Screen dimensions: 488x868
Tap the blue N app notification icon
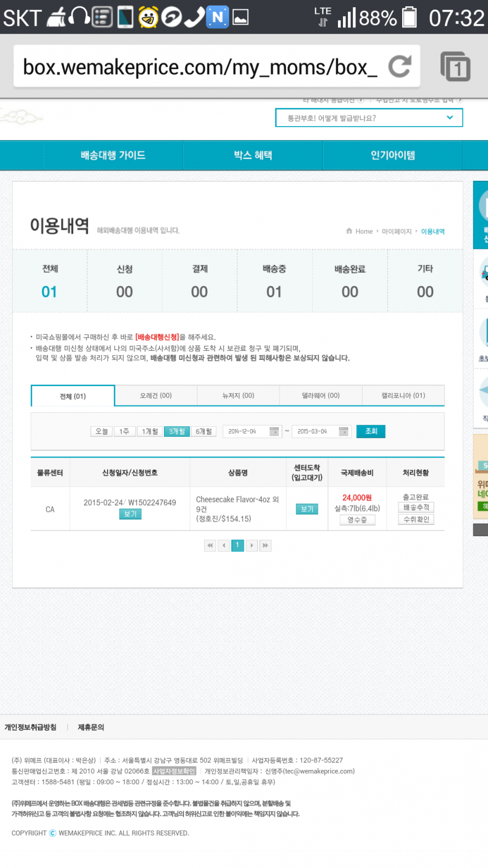(x=218, y=17)
